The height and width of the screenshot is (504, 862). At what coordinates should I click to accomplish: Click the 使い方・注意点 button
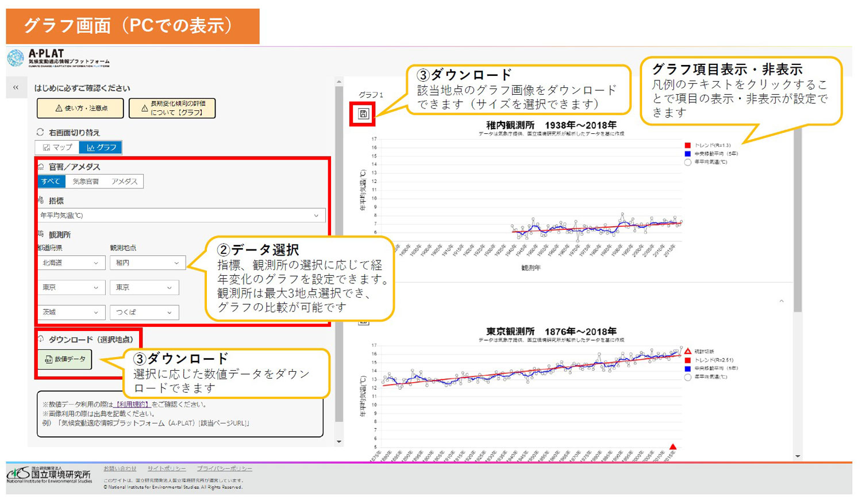click(x=80, y=108)
